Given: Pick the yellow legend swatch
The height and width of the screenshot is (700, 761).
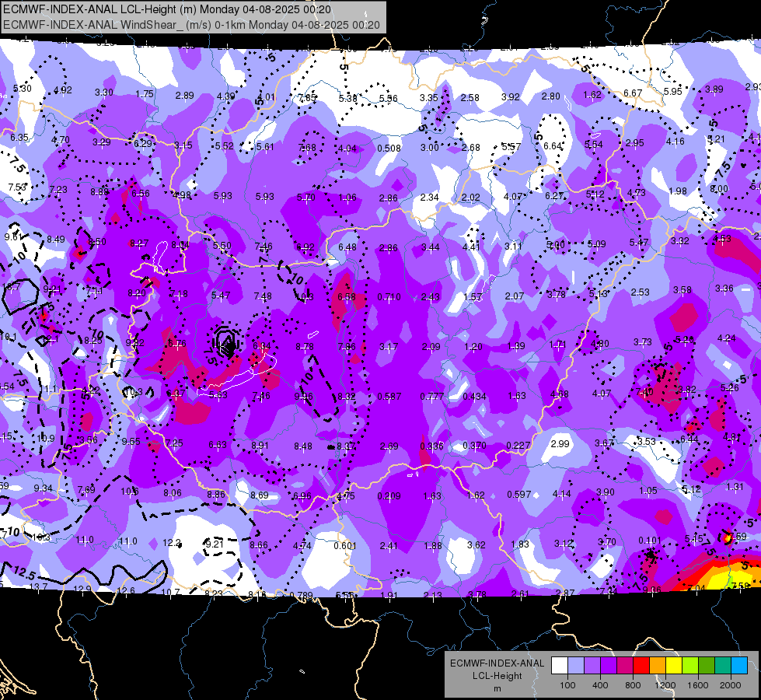Looking at the screenshot, I should point(674,666).
